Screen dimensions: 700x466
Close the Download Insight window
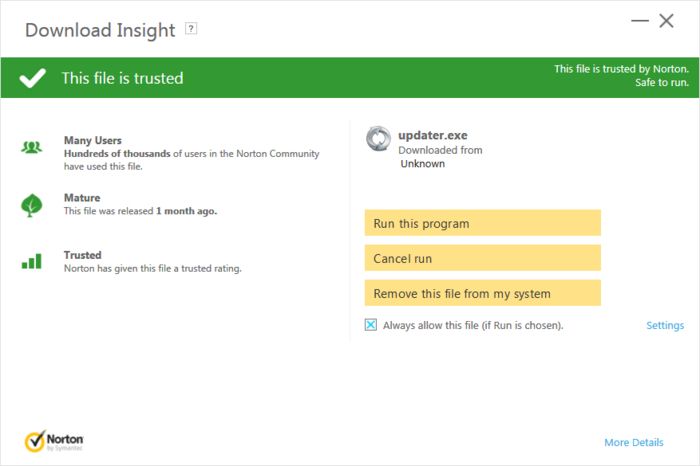point(667,21)
